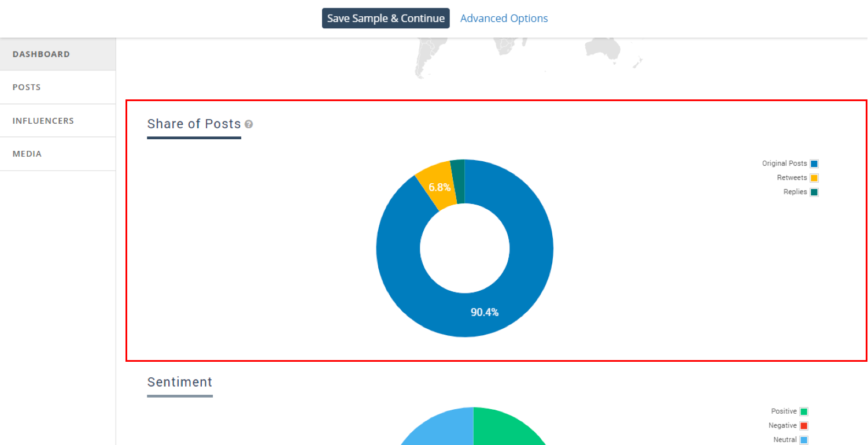Click the Save Sample & Continue button
Screen dimensions: 868x445
tap(386, 18)
